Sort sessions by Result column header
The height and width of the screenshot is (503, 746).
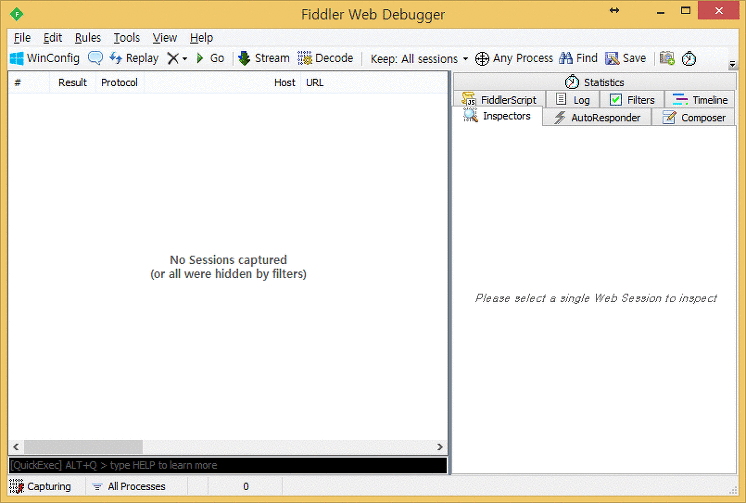72,82
